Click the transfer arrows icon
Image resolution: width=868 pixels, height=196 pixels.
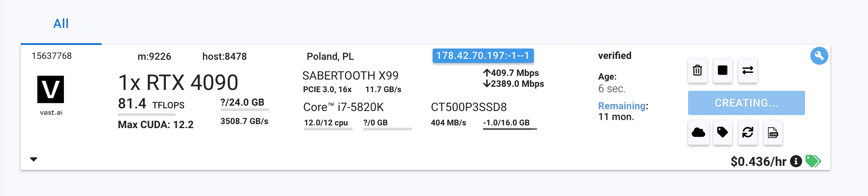click(748, 71)
